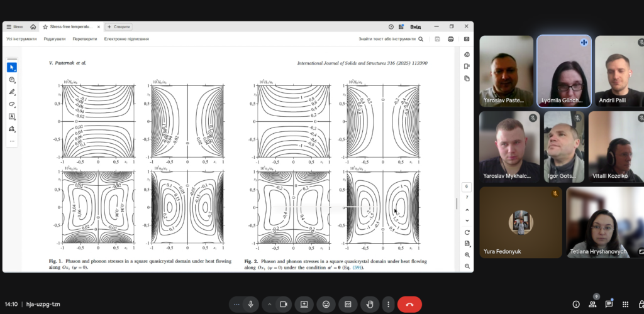The height and width of the screenshot is (314, 644).
Task: Rotate the PDF page clockwise
Action: (467, 232)
